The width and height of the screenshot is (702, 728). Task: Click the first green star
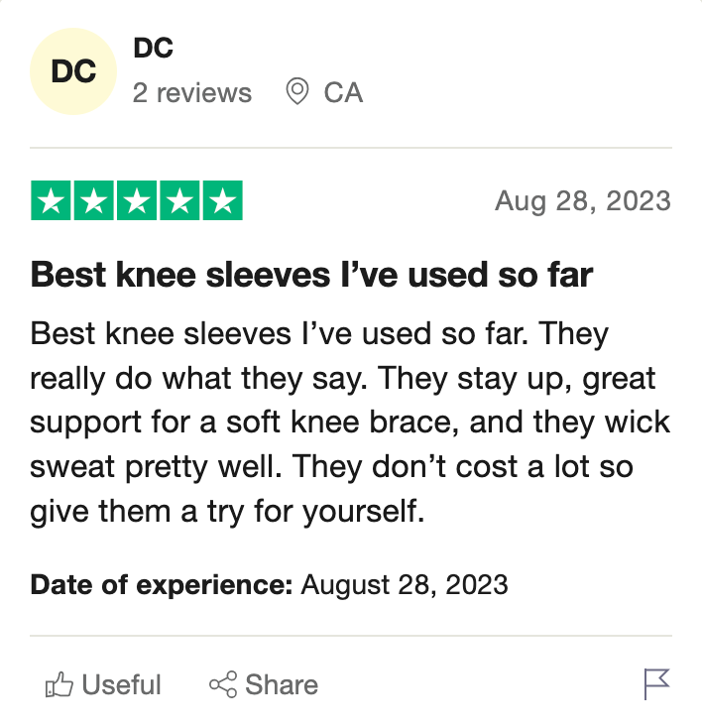click(x=51, y=200)
